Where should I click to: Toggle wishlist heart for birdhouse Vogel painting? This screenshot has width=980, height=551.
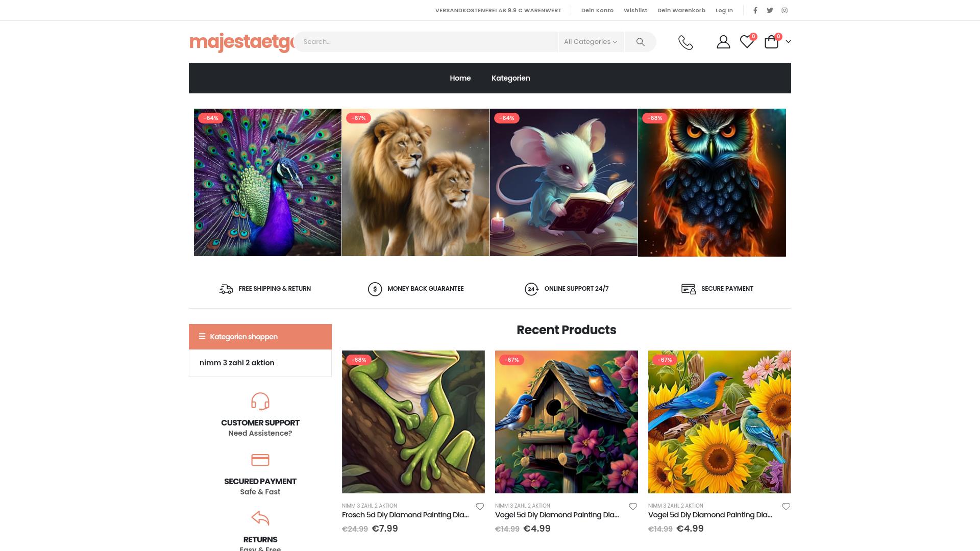pos(633,506)
